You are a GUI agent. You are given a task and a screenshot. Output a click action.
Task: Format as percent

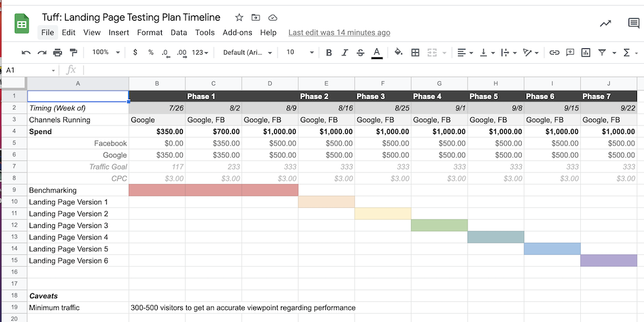[151, 53]
